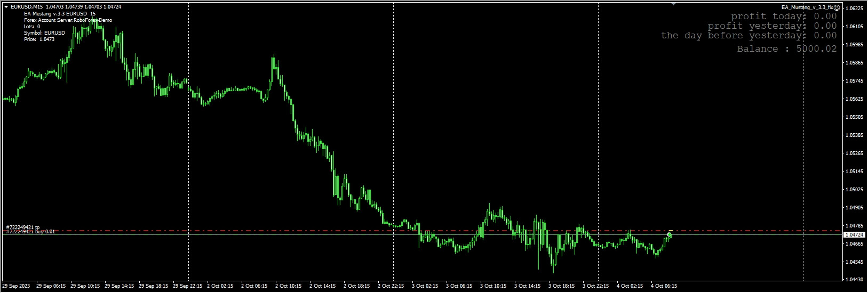This screenshot has width=868, height=293.
Task: Click the 'profit today: 0.00' text
Action: 784,17
